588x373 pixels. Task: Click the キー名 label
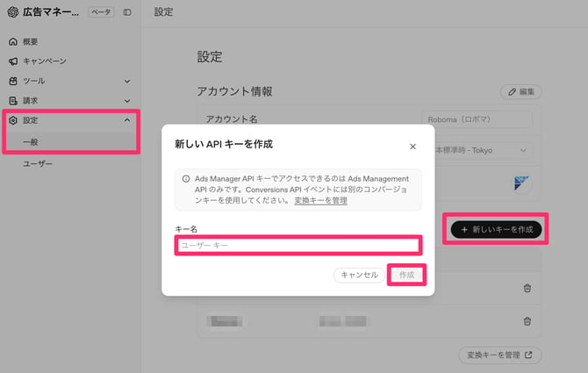click(x=186, y=229)
